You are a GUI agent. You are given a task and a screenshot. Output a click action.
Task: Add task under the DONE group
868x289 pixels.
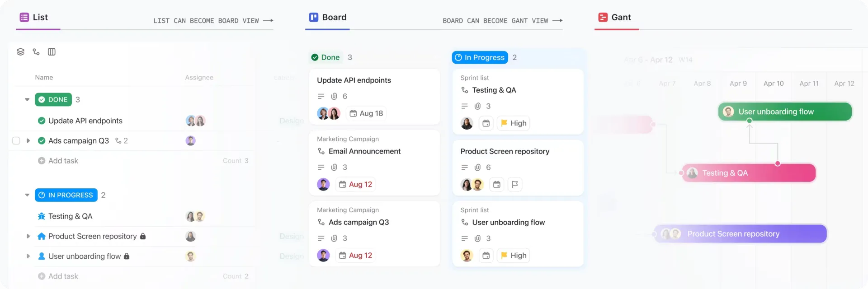pos(58,161)
